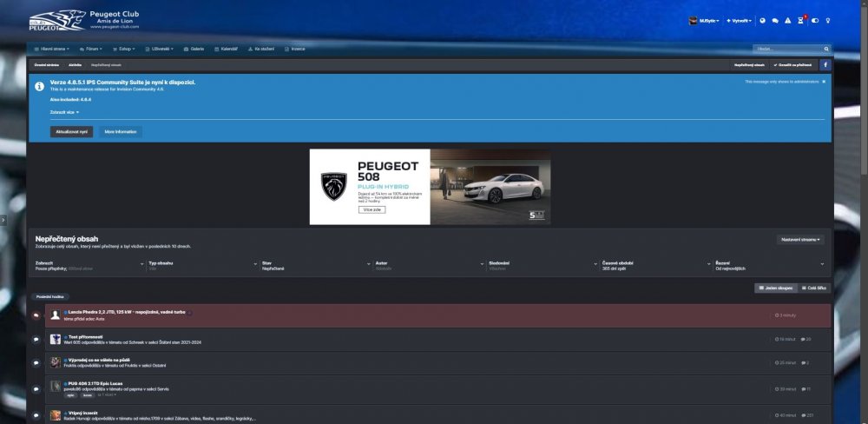
Task: Open the Zobrazit filter dropdown
Action: click(x=89, y=266)
